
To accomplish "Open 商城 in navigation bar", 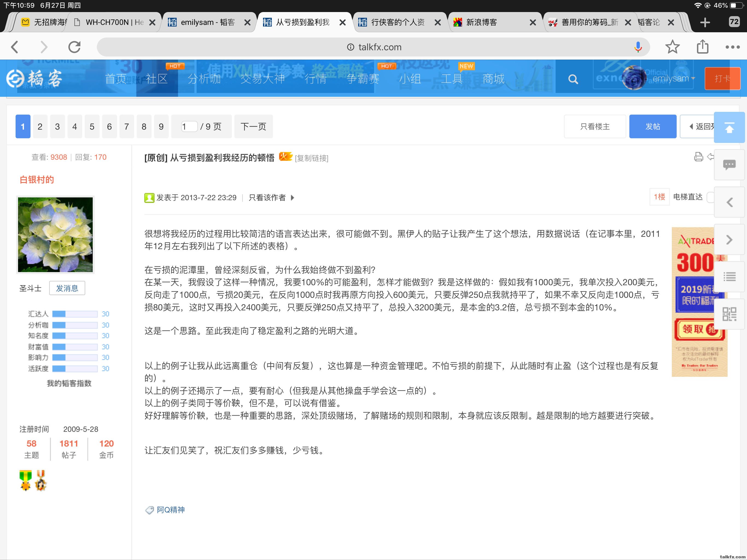I will click(x=493, y=79).
